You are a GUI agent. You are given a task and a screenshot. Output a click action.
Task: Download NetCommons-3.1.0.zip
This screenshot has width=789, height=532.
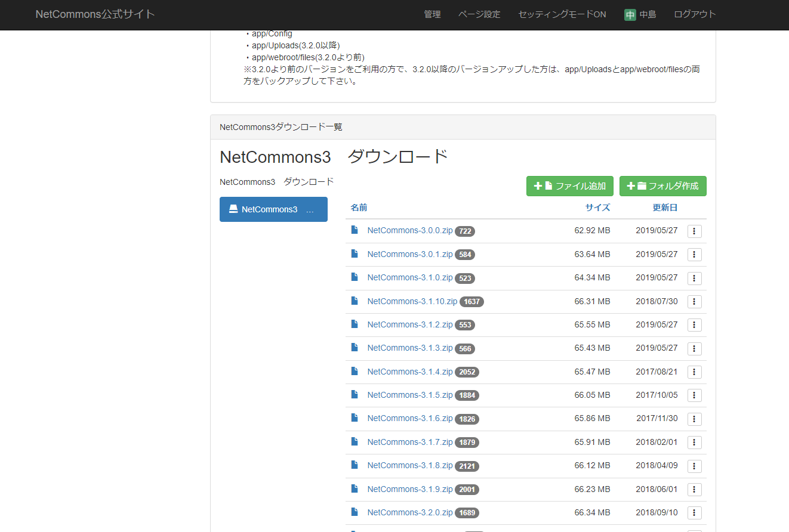(410, 277)
